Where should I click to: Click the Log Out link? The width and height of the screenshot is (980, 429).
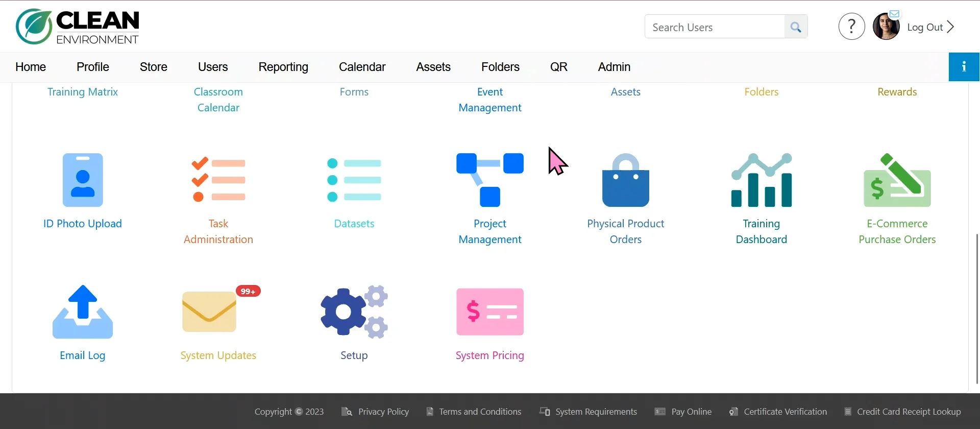click(930, 27)
